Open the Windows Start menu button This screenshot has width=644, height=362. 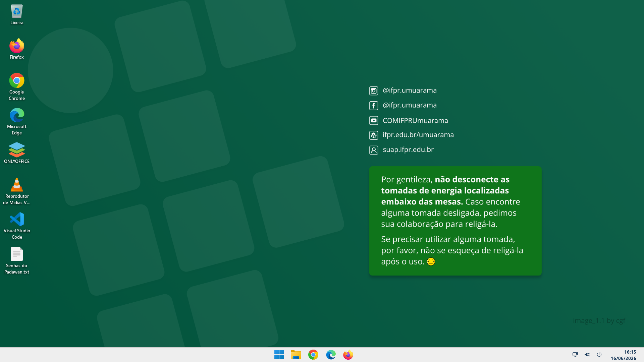(x=279, y=355)
